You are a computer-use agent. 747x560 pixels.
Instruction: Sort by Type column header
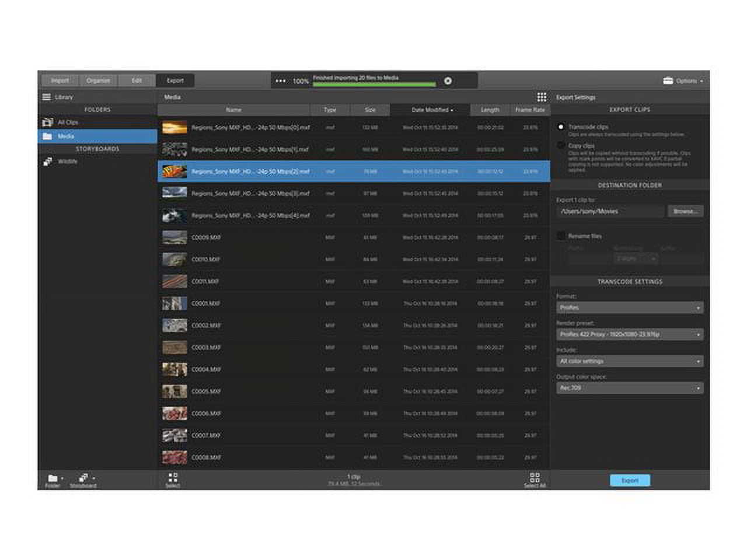click(330, 110)
